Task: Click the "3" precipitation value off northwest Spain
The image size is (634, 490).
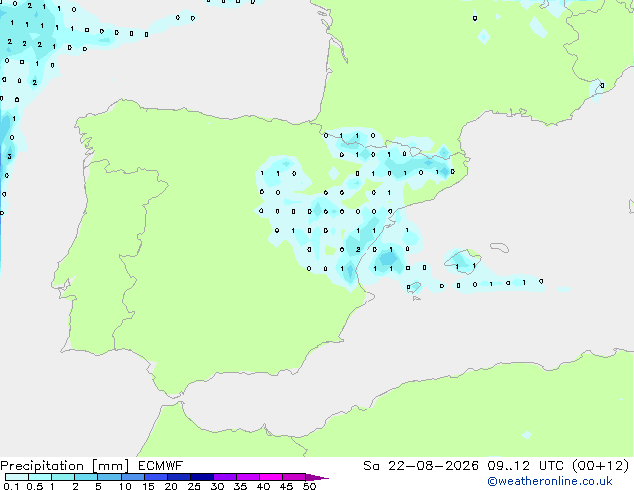Action: [9, 156]
